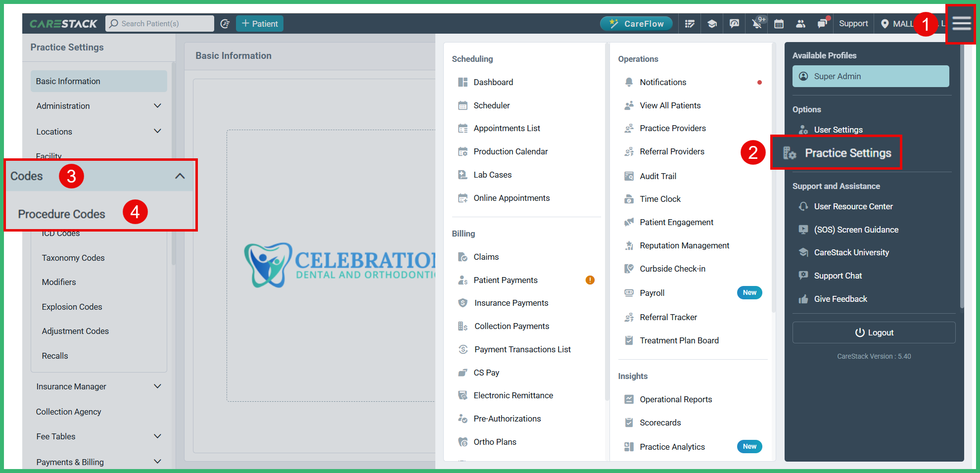Image resolution: width=980 pixels, height=473 pixels.
Task: Click the Search Patient(s) field
Action: 159,23
